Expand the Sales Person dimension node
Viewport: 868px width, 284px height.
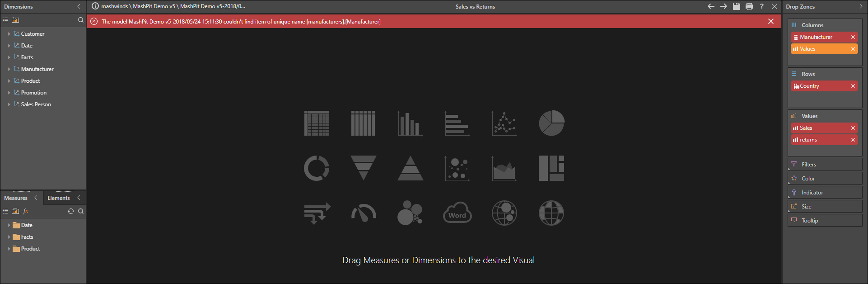[9, 104]
